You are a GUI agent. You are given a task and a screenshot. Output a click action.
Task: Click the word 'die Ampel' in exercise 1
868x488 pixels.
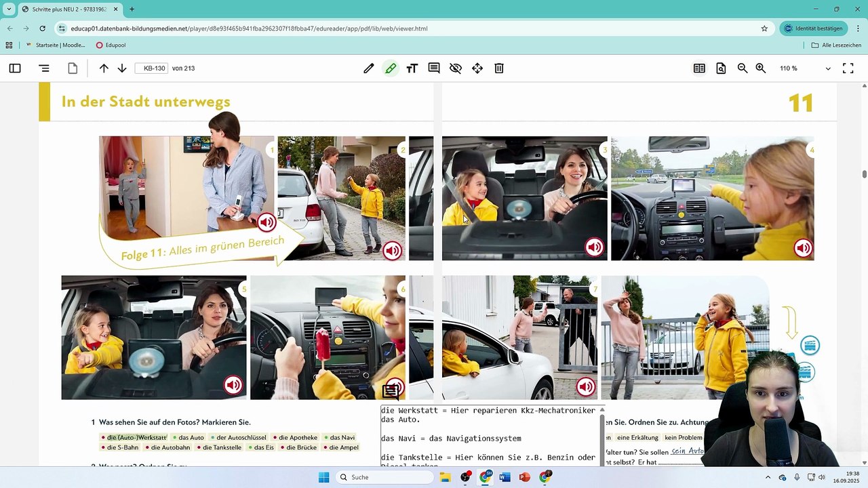(x=344, y=447)
